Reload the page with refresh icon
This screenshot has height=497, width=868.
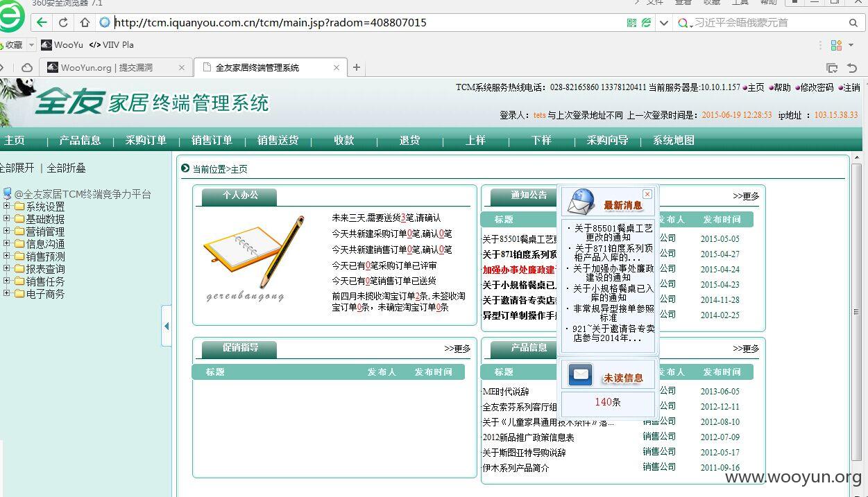click(63, 23)
